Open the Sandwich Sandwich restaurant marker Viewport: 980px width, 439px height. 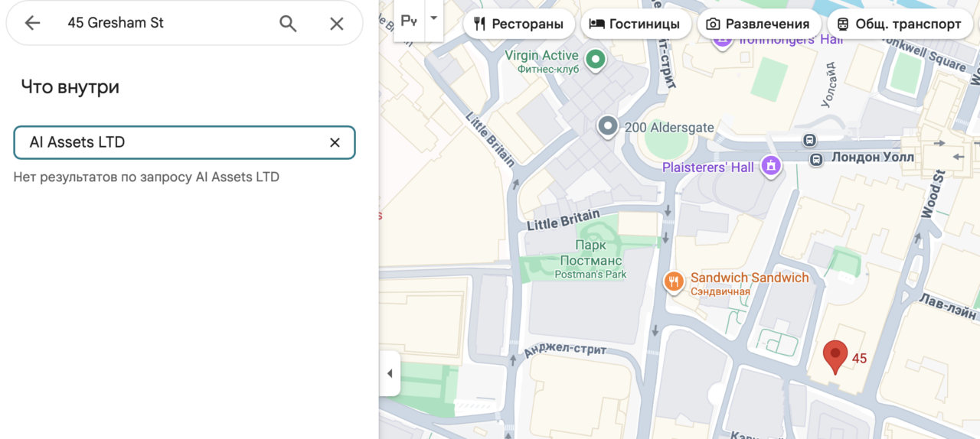[674, 281]
